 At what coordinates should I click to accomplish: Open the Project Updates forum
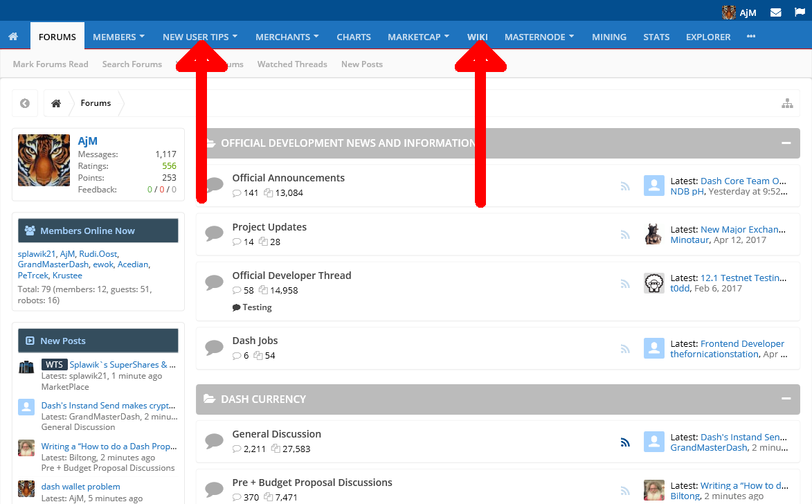269,227
